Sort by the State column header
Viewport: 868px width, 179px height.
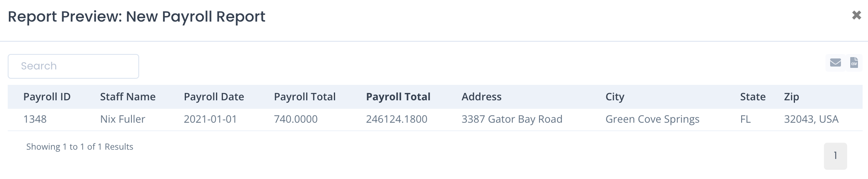point(752,97)
